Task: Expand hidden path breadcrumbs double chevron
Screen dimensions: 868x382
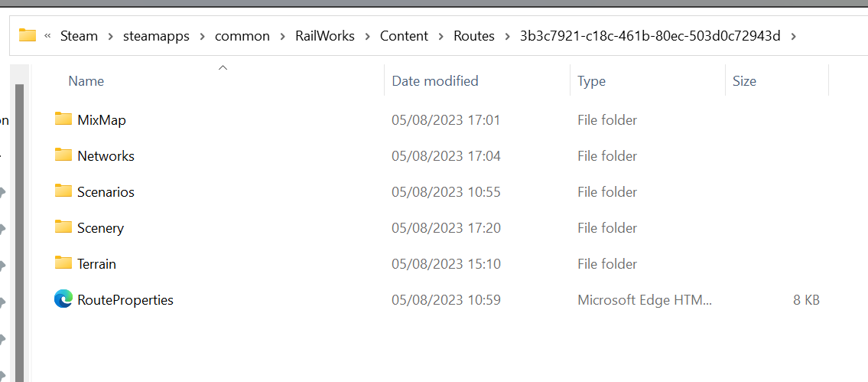Action: 47,36
